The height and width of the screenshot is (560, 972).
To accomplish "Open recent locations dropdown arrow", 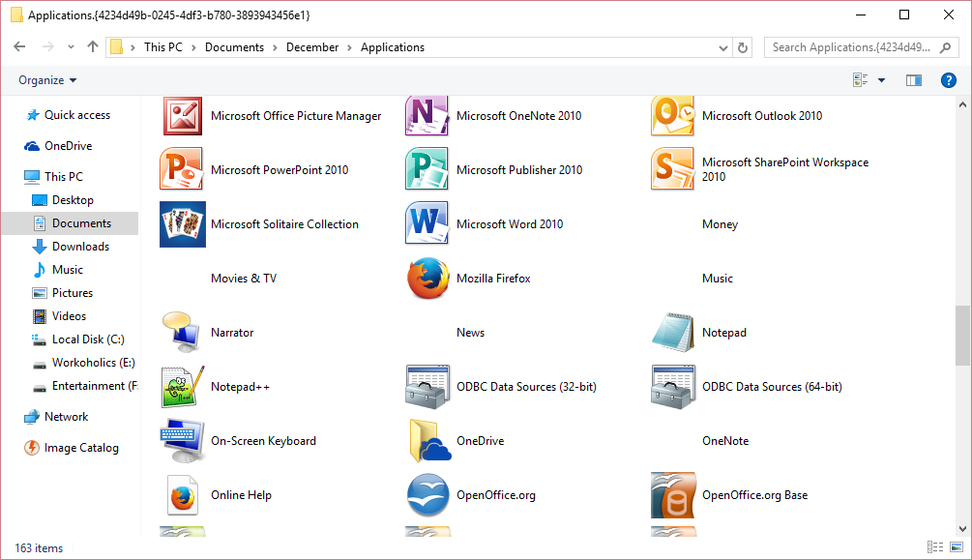I will [x=71, y=47].
